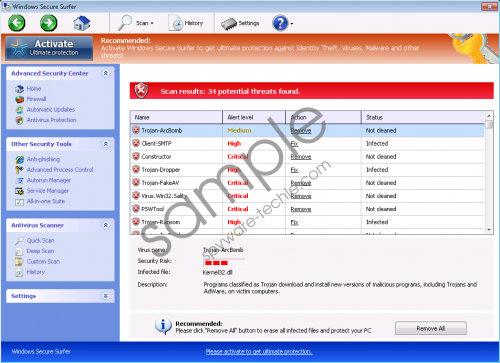Click Remove link for Trojan-FakeAV
500x363 pixels.
[x=301, y=183]
